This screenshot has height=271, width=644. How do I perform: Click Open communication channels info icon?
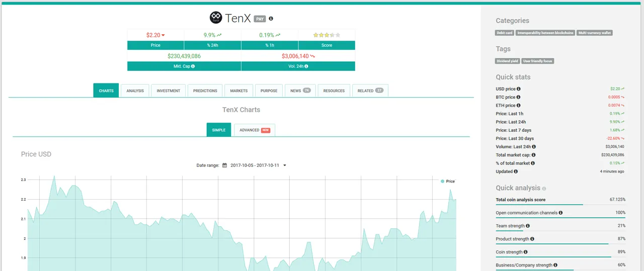560,213
